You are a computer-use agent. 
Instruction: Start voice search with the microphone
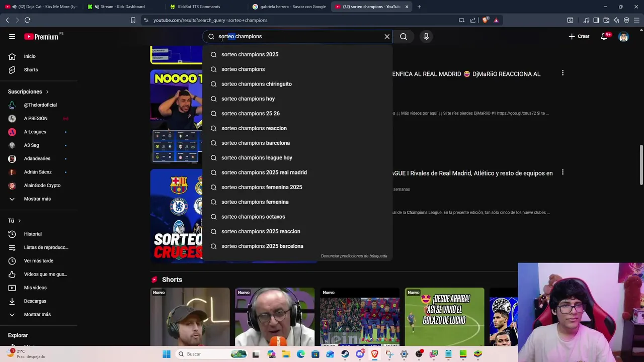(426, 36)
